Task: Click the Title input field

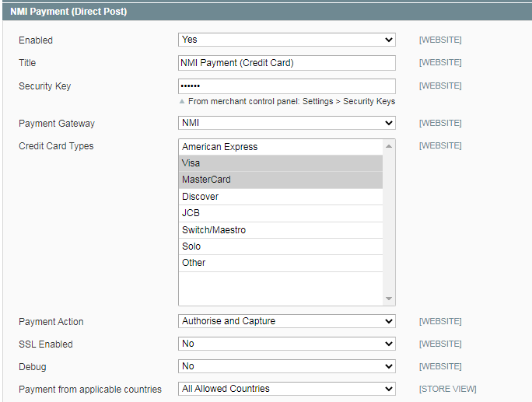Action: click(286, 63)
